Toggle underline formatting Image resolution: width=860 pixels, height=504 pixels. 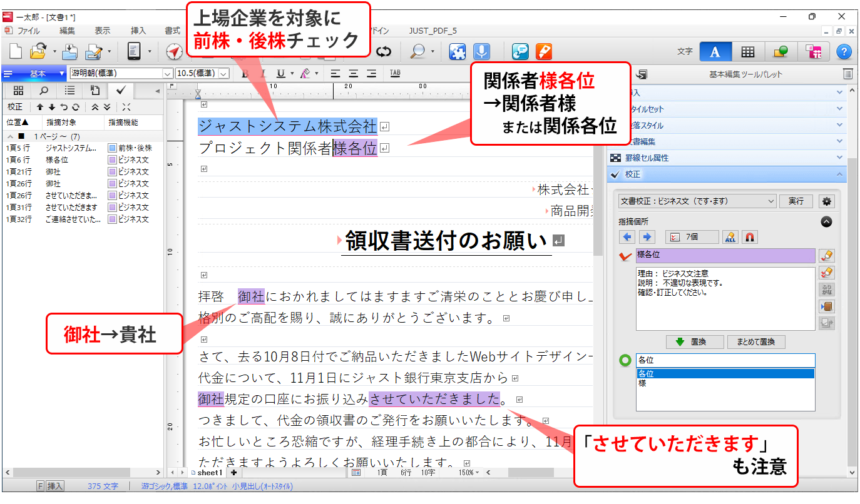pos(280,74)
